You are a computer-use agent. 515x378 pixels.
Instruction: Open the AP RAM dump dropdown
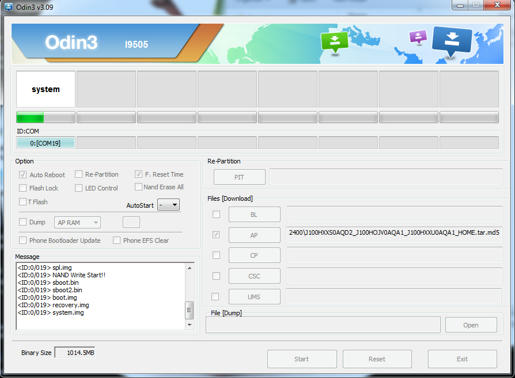[77, 222]
